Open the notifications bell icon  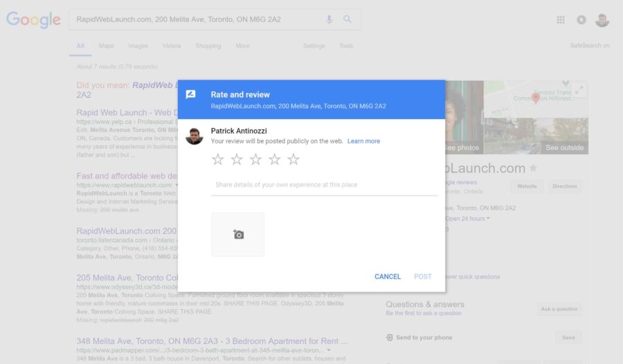click(581, 20)
